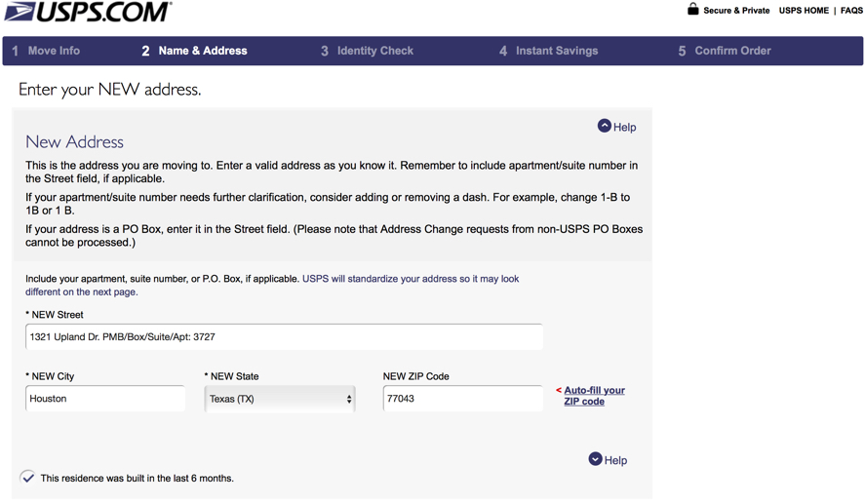The image size is (865, 504).
Task: Click the red arrow beside Auto-fill
Action: pyautogui.click(x=558, y=390)
